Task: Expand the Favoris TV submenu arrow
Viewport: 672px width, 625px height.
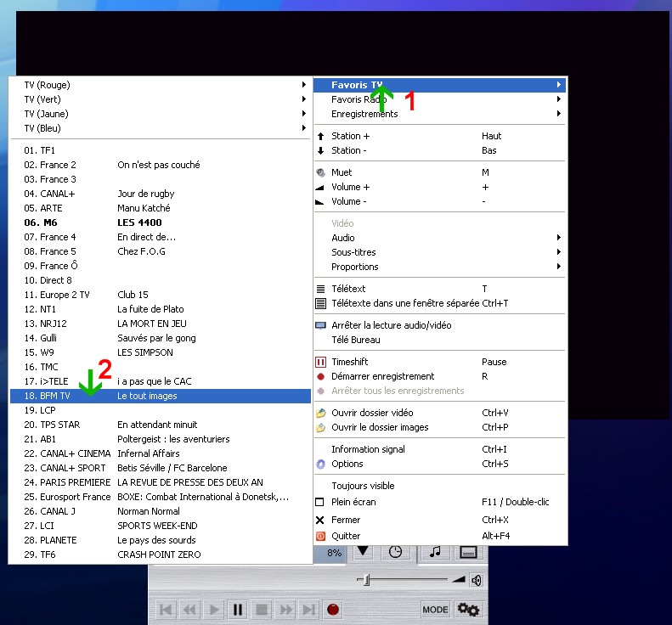Action: tap(558, 85)
